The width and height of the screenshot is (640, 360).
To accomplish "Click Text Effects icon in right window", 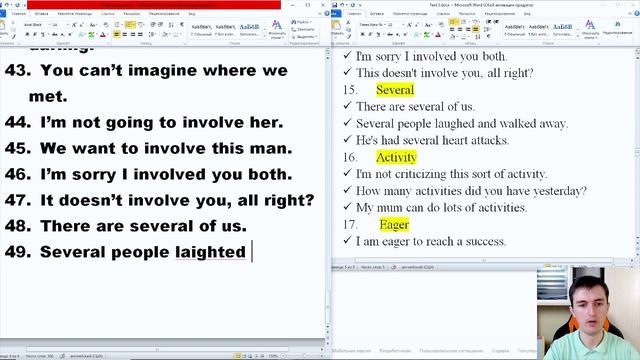I will pos(417,35).
